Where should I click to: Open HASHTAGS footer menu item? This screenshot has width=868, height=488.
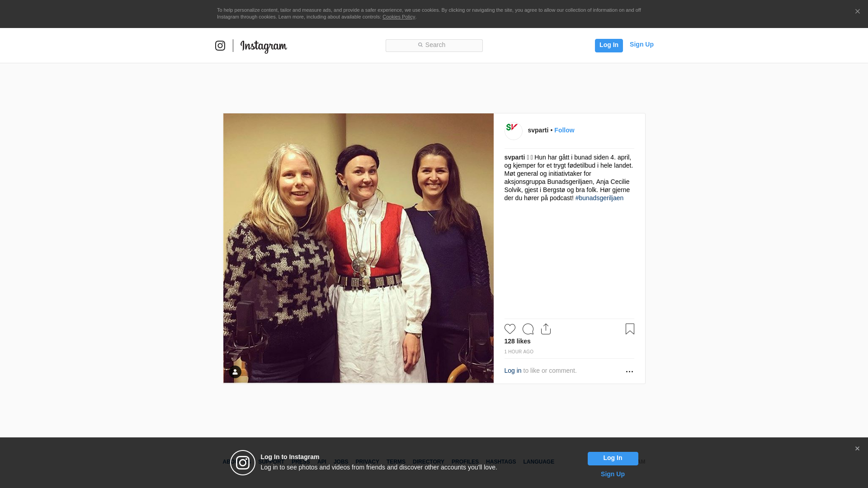tap(500, 462)
